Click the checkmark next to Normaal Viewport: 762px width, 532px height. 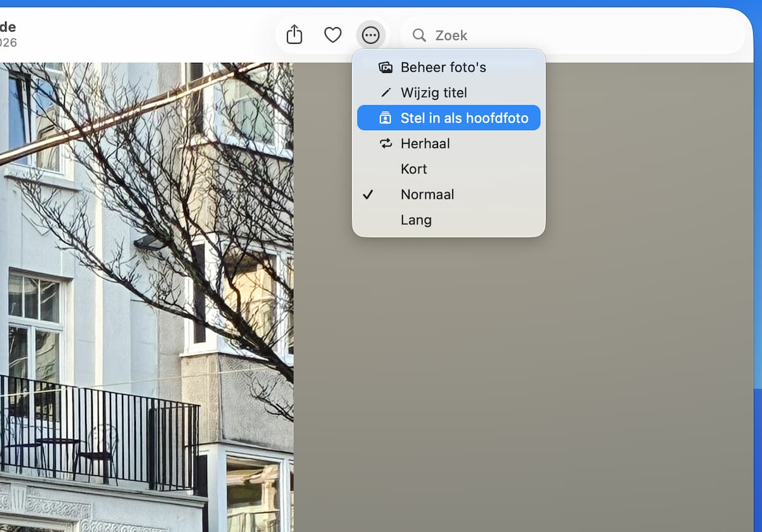368,194
